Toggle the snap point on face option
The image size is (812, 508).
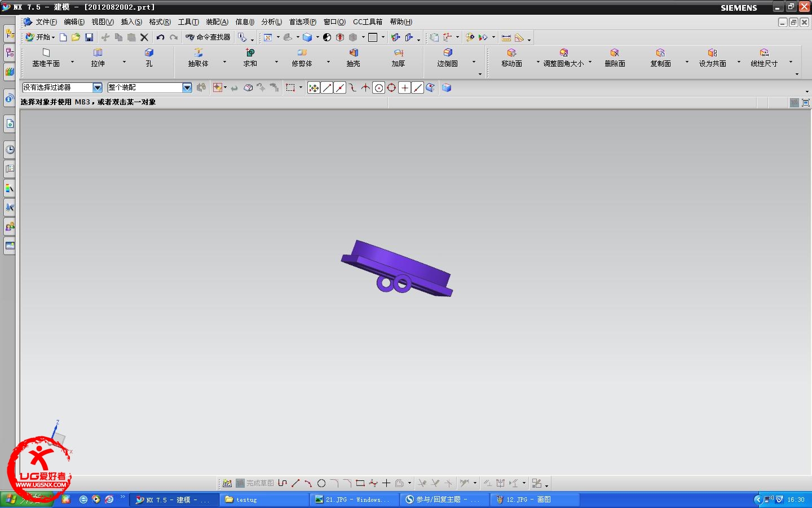(430, 87)
